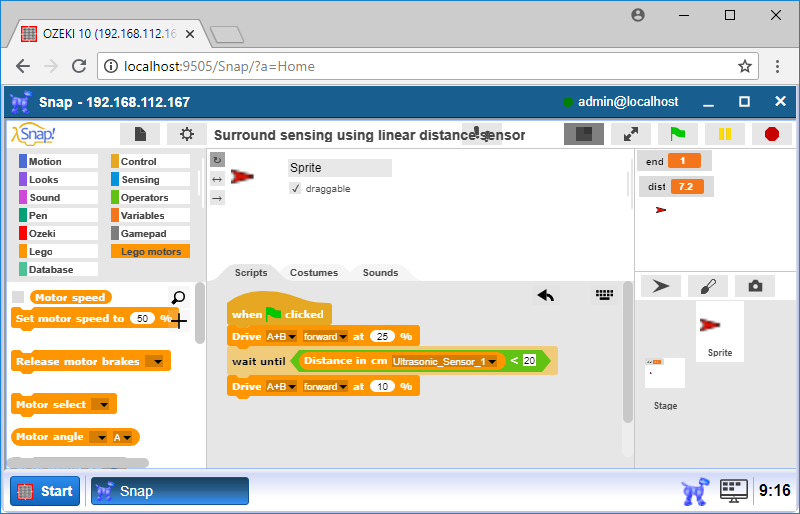Select the Sprite thumbnail in the corral
This screenshot has width=800, height=514.
(719, 332)
